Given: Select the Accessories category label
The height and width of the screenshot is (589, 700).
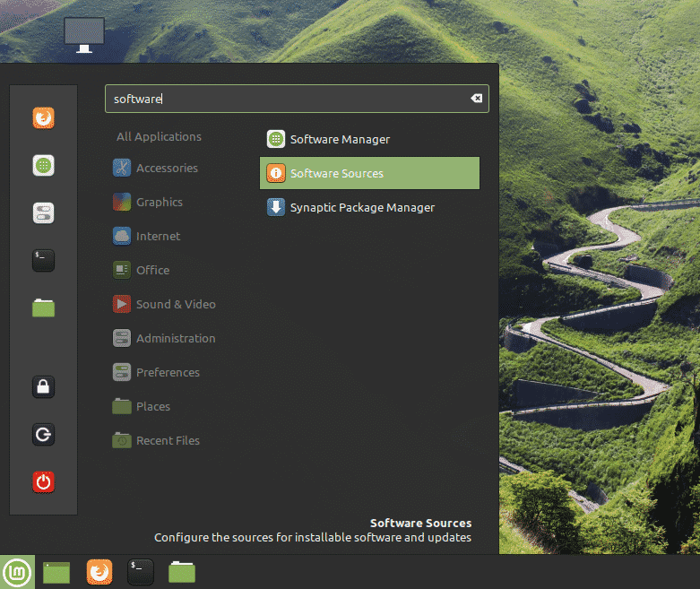Looking at the screenshot, I should (x=167, y=168).
